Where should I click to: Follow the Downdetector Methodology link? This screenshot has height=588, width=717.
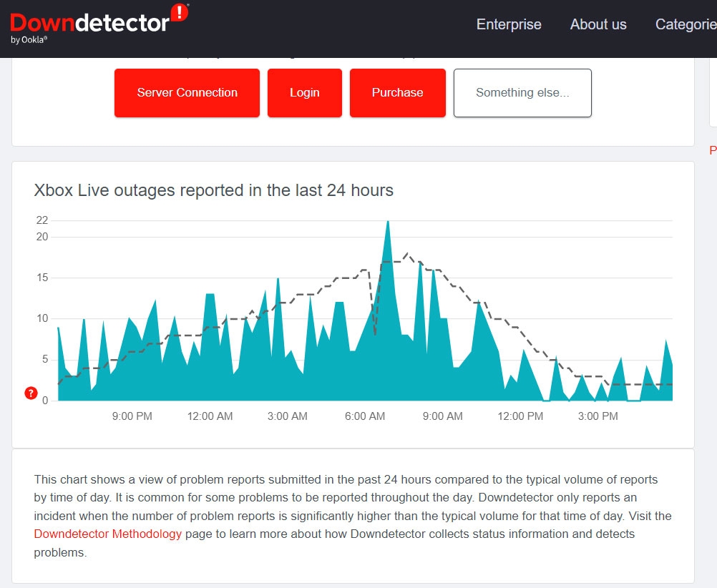[108, 534]
